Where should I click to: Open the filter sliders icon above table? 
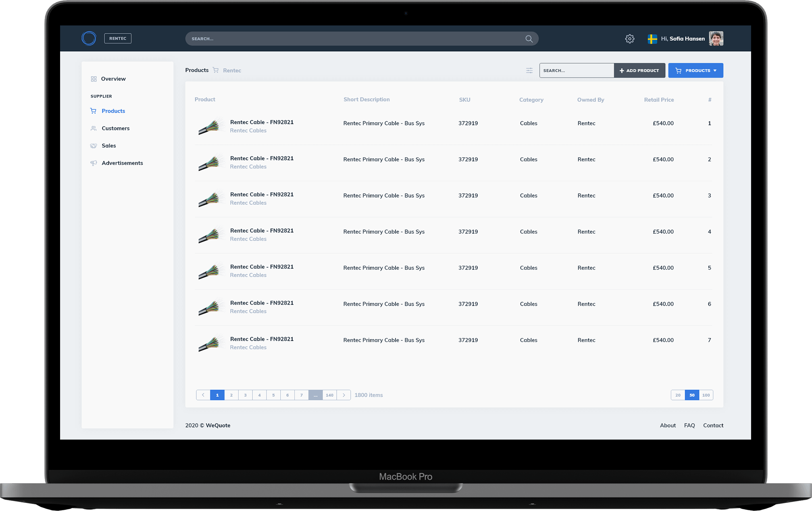coord(529,71)
